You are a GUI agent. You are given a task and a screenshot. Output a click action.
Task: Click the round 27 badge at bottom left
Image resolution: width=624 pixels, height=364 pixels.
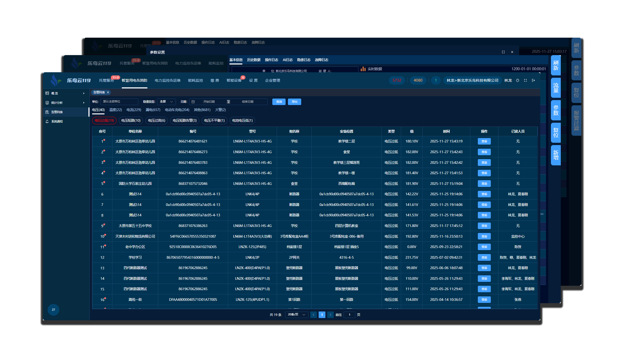[x=53, y=309]
